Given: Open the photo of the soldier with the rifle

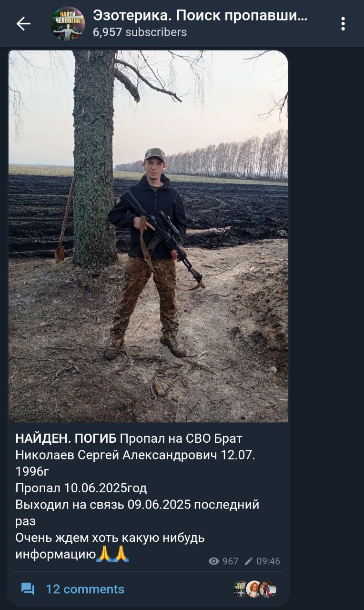Looking at the screenshot, I should [x=148, y=236].
